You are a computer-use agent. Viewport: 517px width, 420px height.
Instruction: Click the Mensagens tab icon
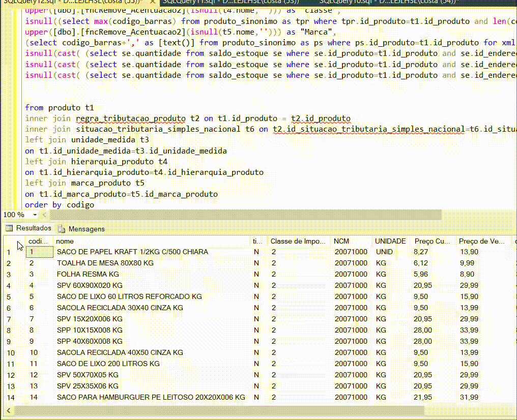(62, 229)
